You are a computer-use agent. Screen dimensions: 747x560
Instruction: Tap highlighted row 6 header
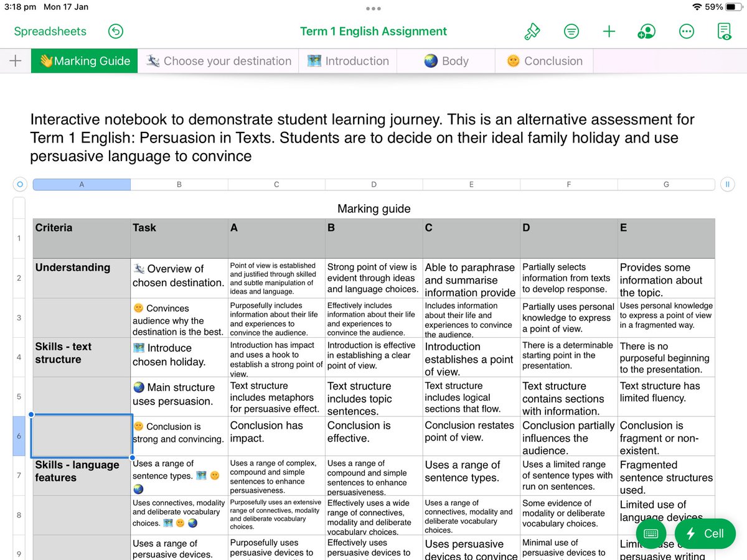[x=19, y=436]
